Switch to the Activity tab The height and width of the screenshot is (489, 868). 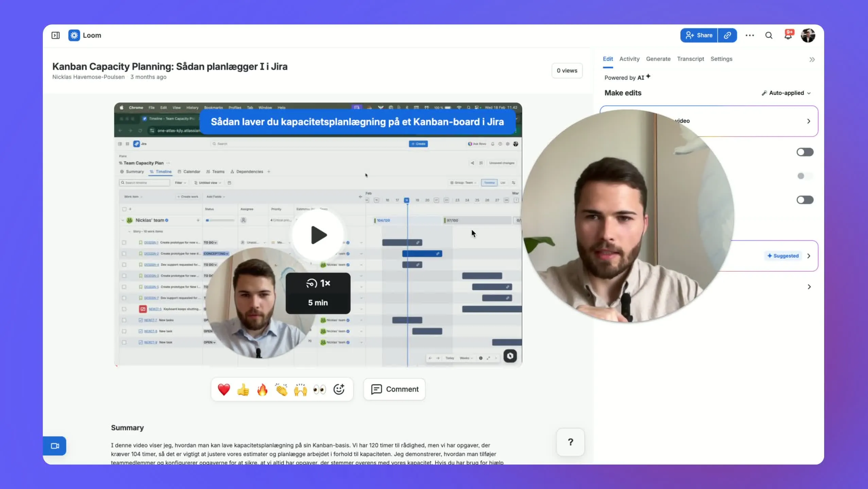[x=629, y=59]
